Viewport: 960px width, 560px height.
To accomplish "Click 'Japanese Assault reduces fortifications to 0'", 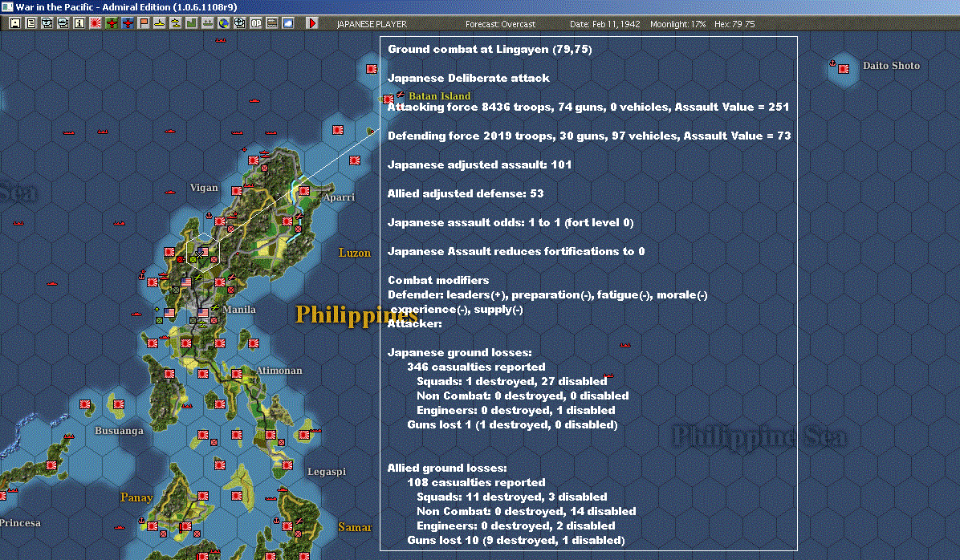I will pos(516,251).
